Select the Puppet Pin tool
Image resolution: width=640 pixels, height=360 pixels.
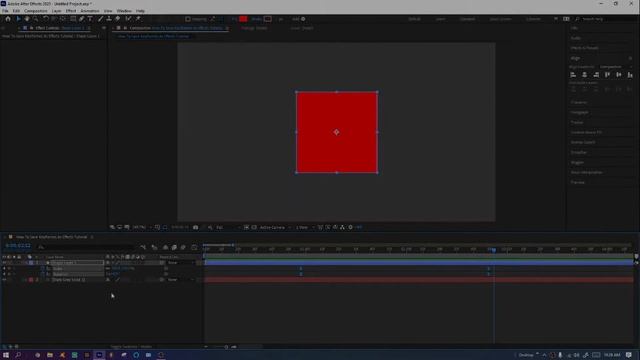click(138, 19)
